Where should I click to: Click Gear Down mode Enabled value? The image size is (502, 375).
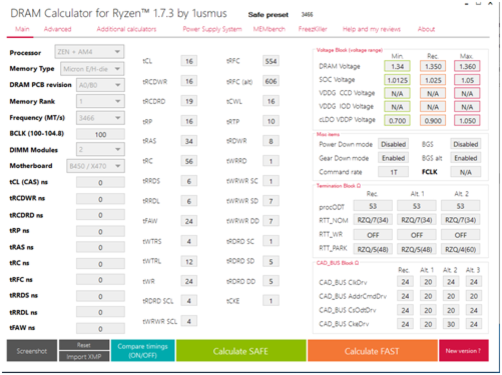click(393, 158)
